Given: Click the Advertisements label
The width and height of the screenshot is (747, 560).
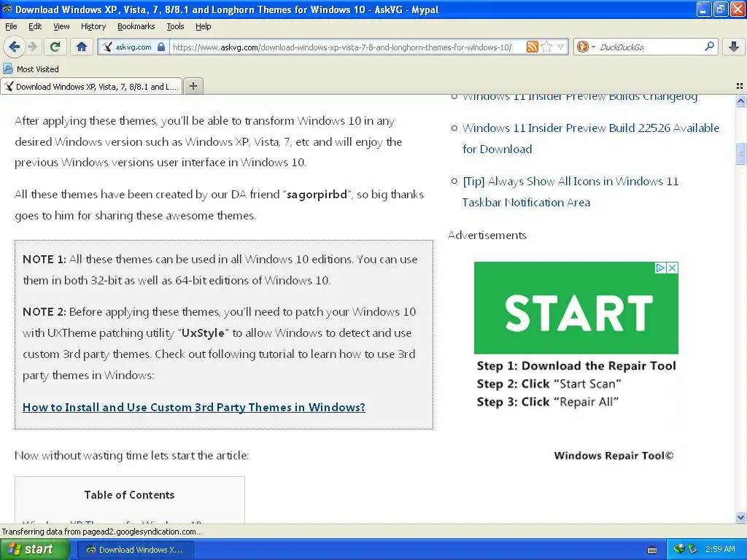Looking at the screenshot, I should (x=487, y=236).
